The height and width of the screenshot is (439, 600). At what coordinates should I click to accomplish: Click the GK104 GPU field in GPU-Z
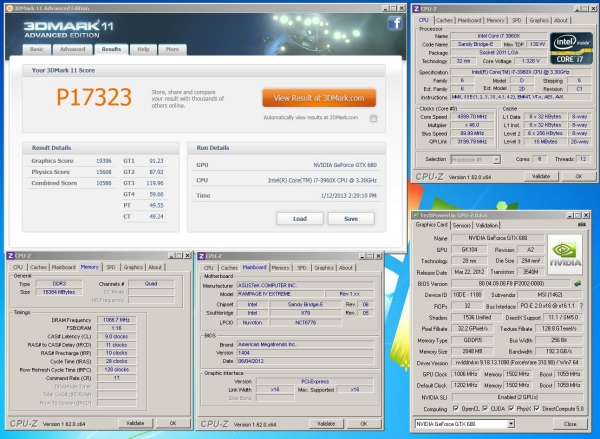(x=469, y=249)
